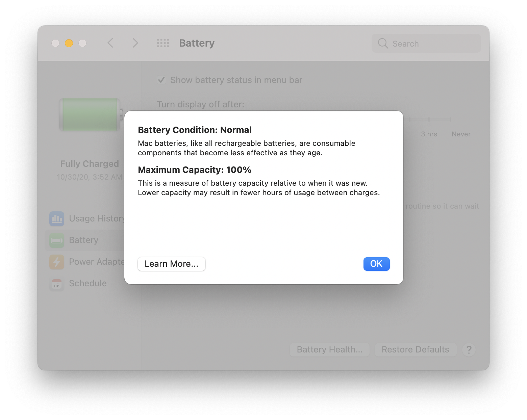Open the Schedule sidebar icon
Image resolution: width=527 pixels, height=420 pixels.
point(56,284)
